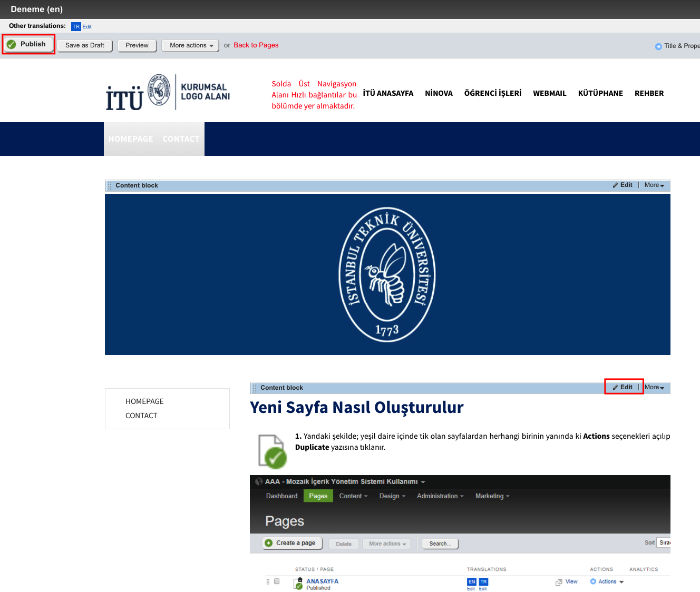Click the red Solda Üst Navigasyon note text
700x592 pixels.
tap(314, 95)
